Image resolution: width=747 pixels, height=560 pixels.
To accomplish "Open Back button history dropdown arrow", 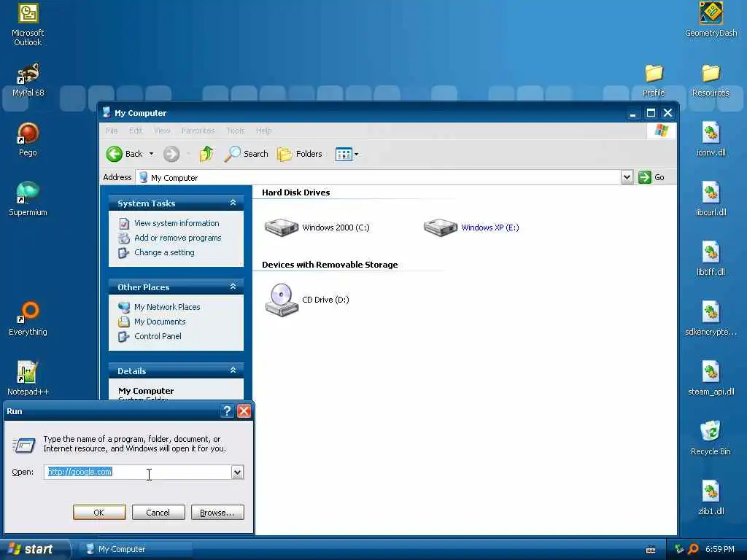I will [152, 154].
